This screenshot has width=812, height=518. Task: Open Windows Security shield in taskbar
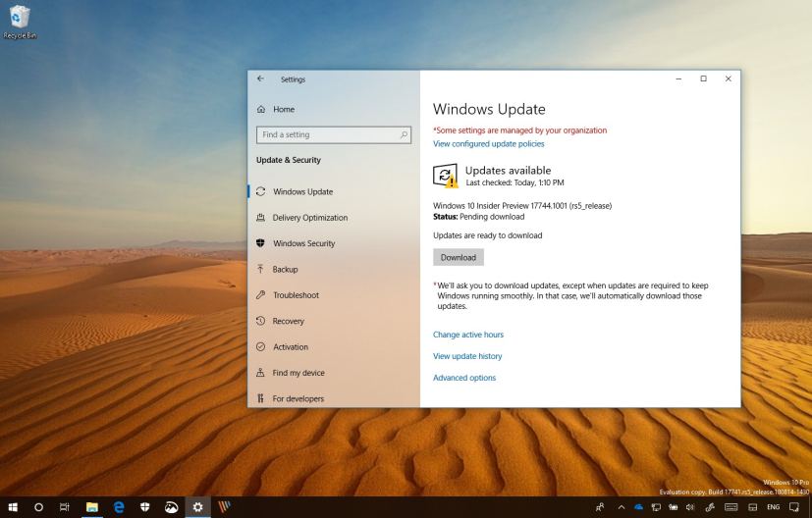(145, 507)
